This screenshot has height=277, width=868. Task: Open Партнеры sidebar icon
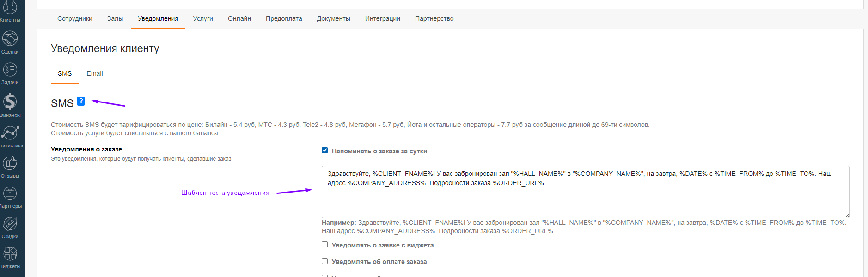pos(10,193)
